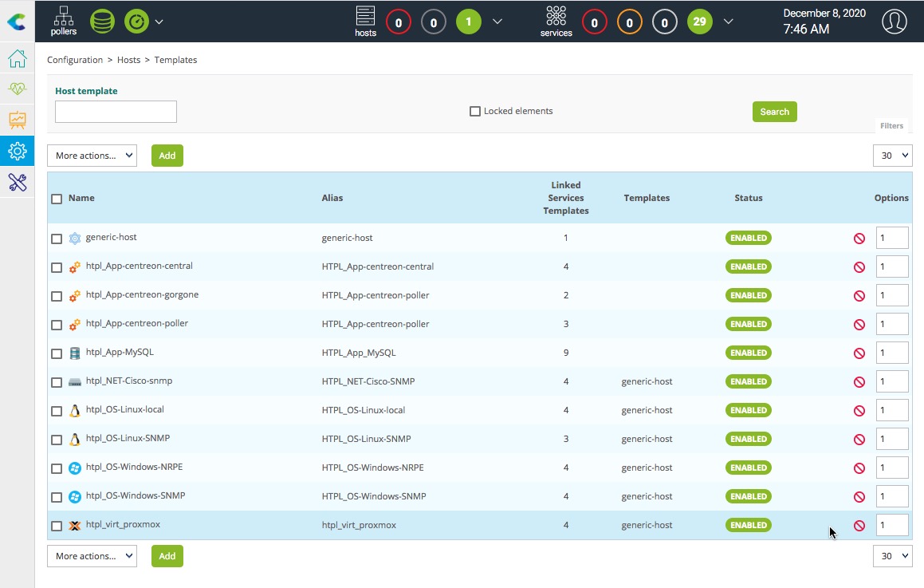The width and height of the screenshot is (924, 588).
Task: Click the pollers icon in top bar
Action: [64, 21]
